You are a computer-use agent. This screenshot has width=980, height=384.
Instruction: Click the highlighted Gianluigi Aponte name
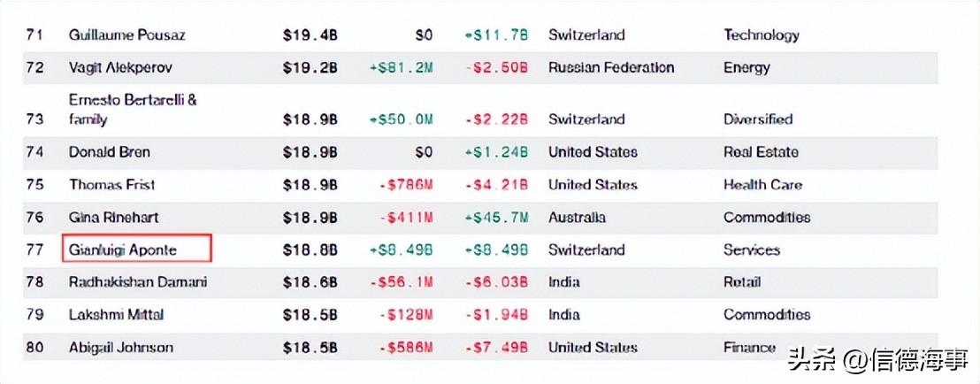click(x=123, y=250)
